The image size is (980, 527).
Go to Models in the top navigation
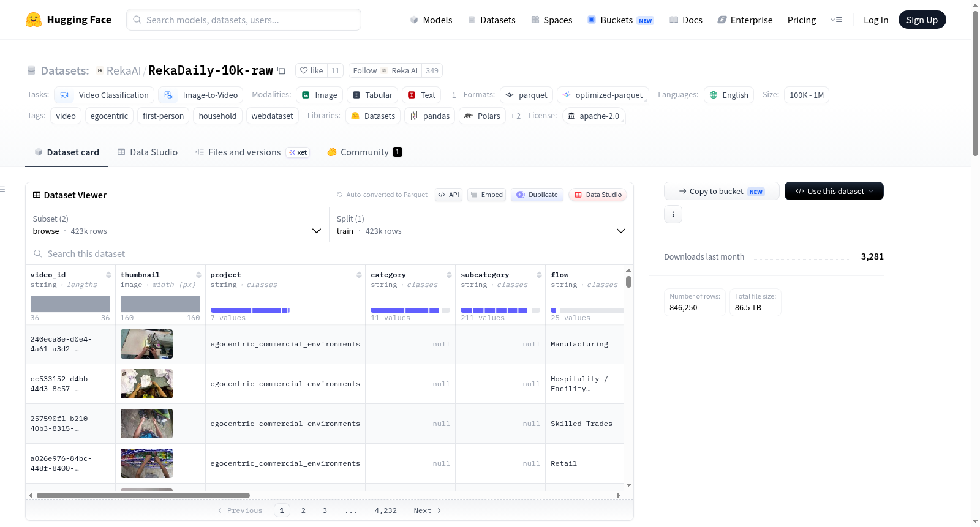coord(431,20)
